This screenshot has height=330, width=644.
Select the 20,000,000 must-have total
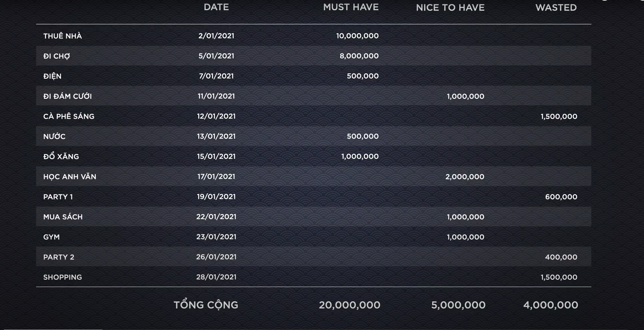[x=349, y=305]
